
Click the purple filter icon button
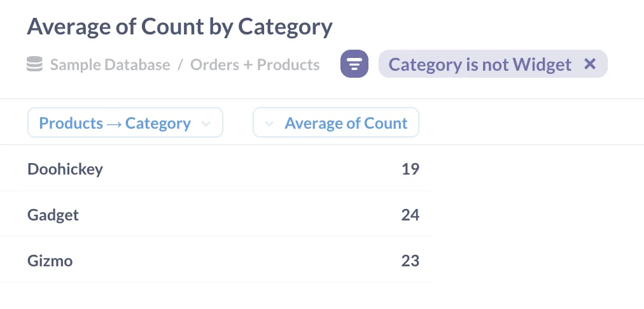point(354,64)
